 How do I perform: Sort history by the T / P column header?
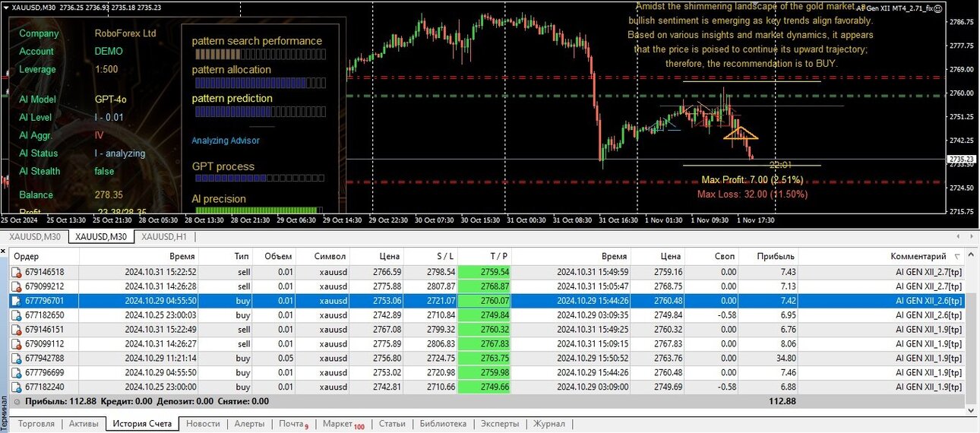pos(498,257)
